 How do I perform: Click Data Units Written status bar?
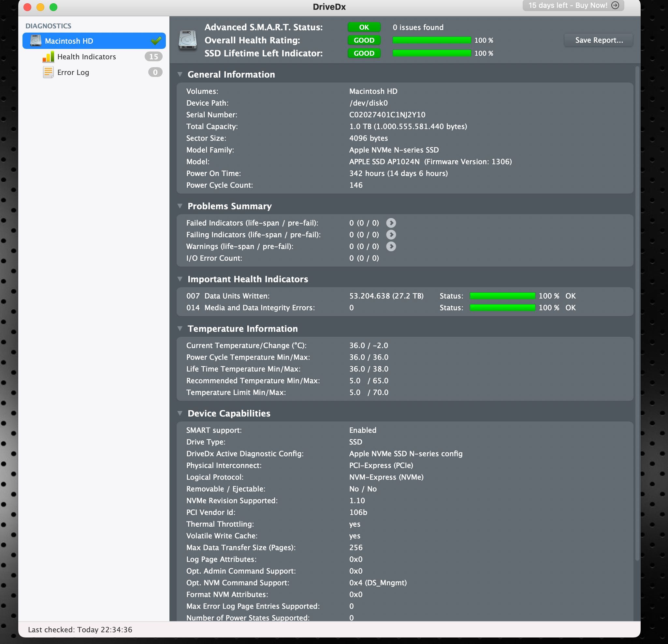(502, 296)
